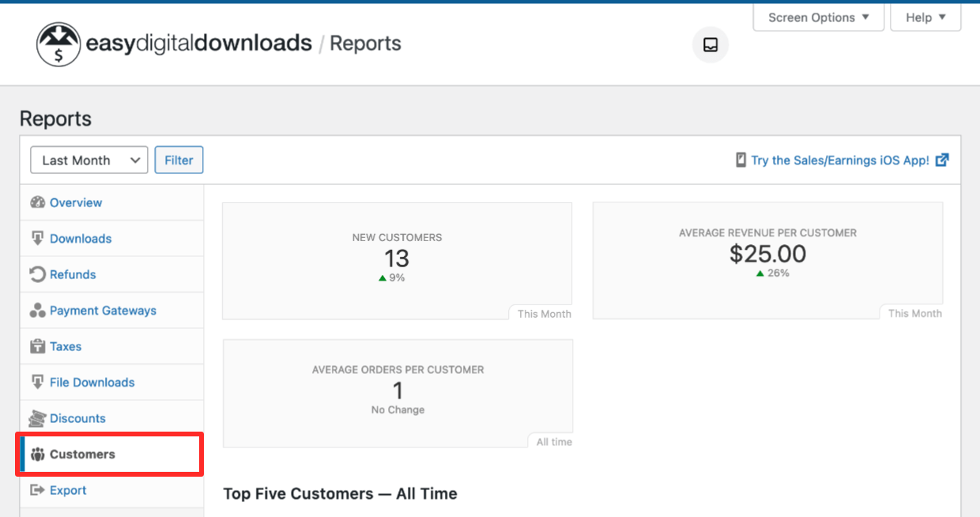Open the date range dropdown showing Last Month

89,160
